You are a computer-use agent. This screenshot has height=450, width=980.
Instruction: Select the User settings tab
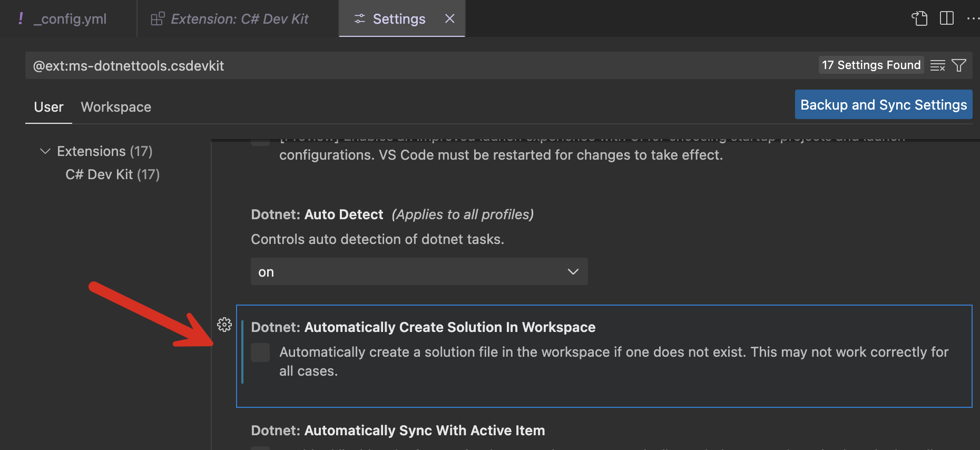pos(48,107)
